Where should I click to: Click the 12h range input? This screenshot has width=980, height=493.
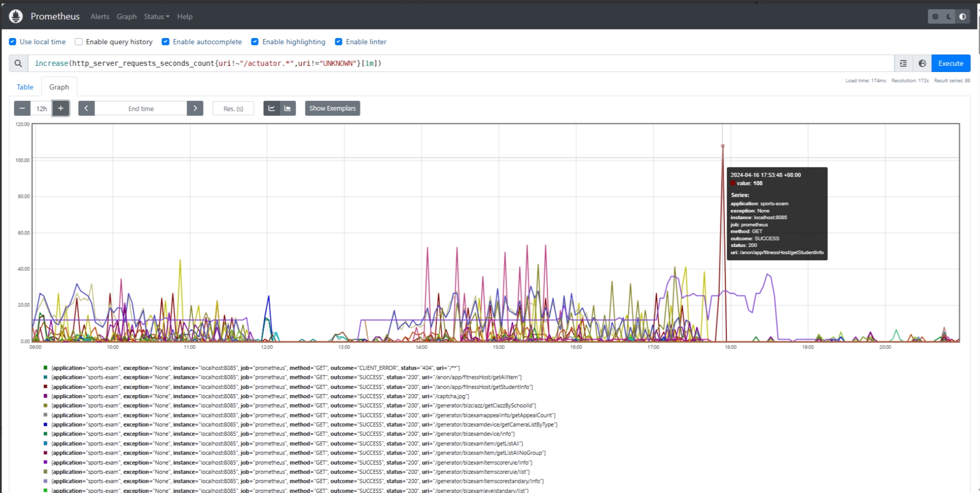[42, 108]
